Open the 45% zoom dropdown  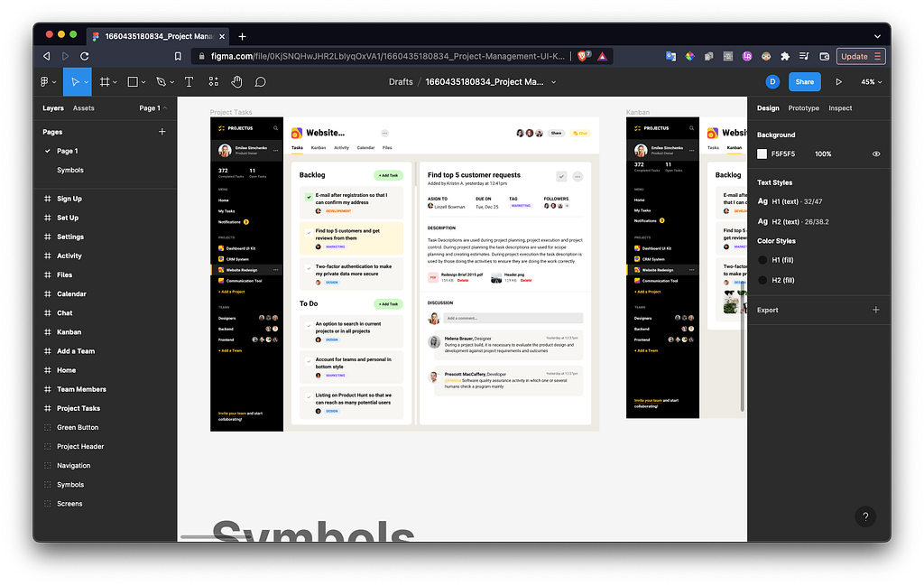[871, 82]
